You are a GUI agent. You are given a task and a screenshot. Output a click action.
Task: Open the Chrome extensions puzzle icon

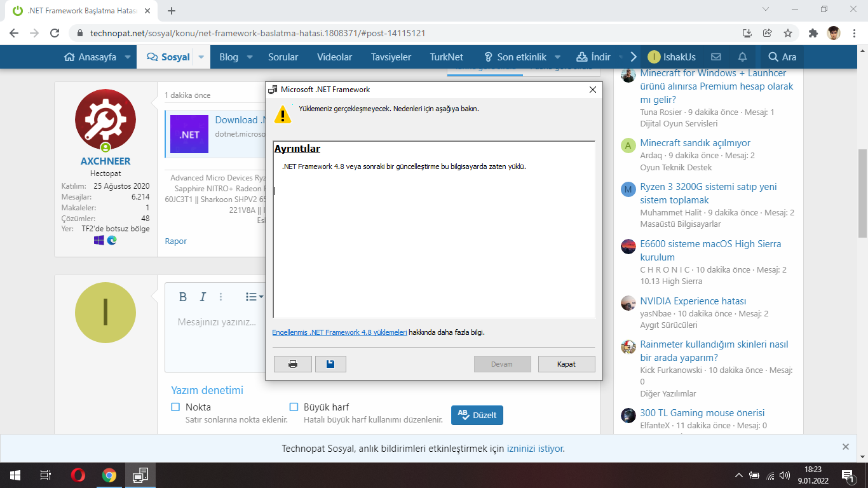pyautogui.click(x=813, y=33)
